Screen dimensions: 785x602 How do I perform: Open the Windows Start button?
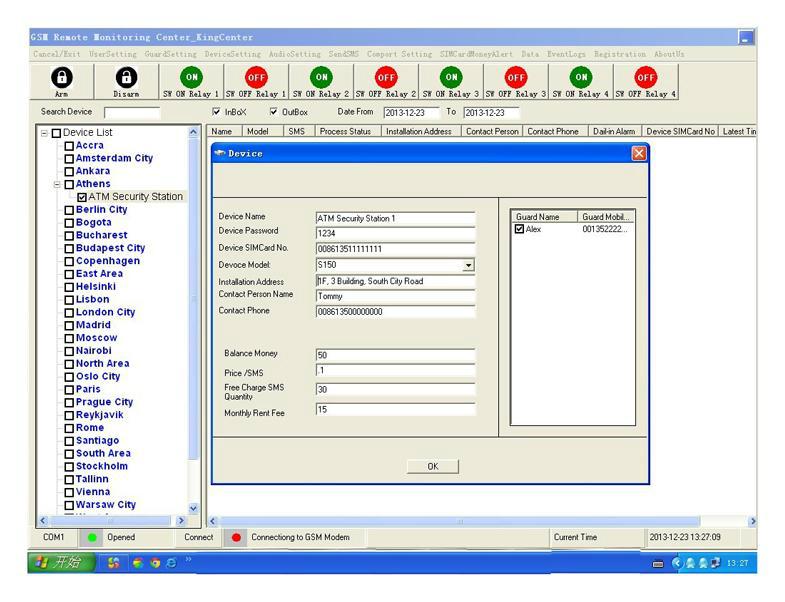click(x=61, y=562)
